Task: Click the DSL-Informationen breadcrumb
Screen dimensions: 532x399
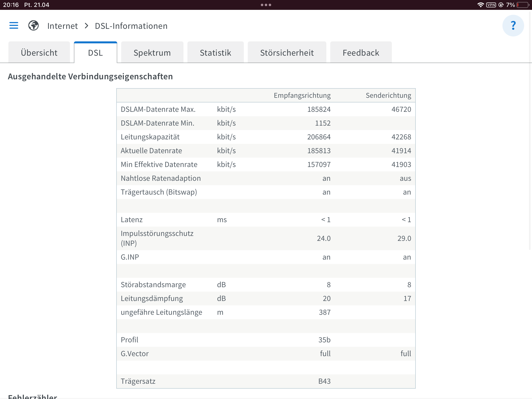Action: (x=131, y=26)
